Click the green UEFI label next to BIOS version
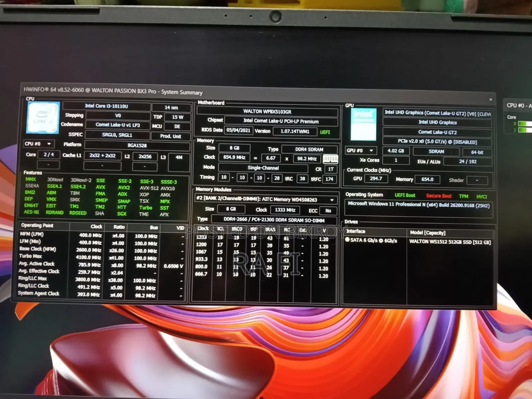This screenshot has height=399, width=532. point(325,132)
